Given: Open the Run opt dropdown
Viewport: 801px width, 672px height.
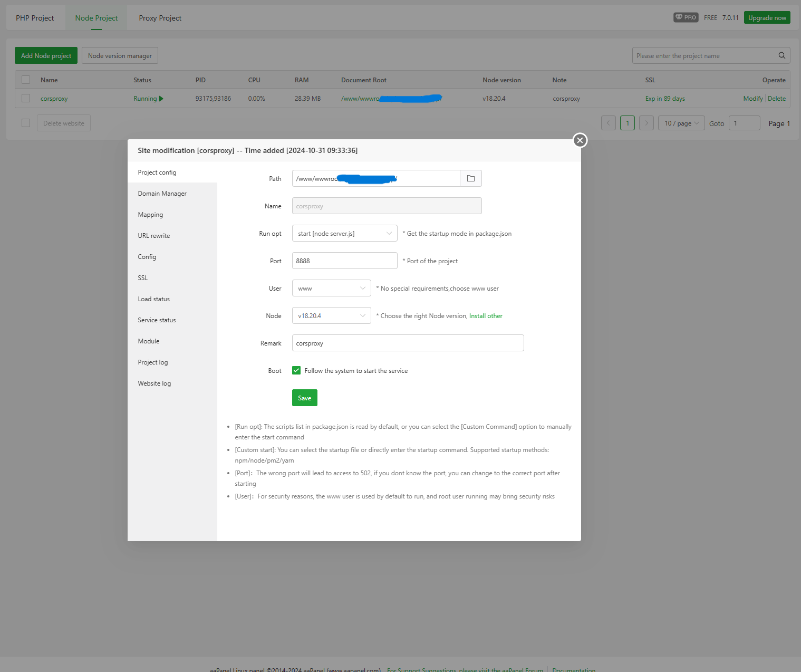Looking at the screenshot, I should click(344, 233).
